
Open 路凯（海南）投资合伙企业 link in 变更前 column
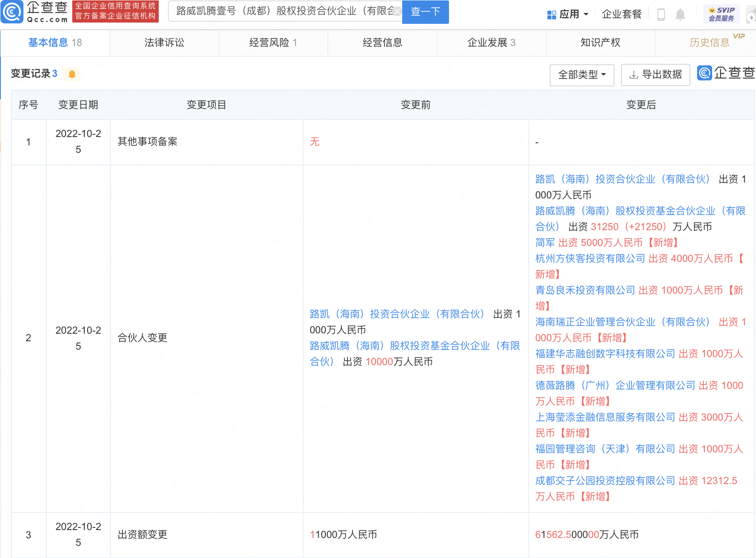pyautogui.click(x=397, y=314)
